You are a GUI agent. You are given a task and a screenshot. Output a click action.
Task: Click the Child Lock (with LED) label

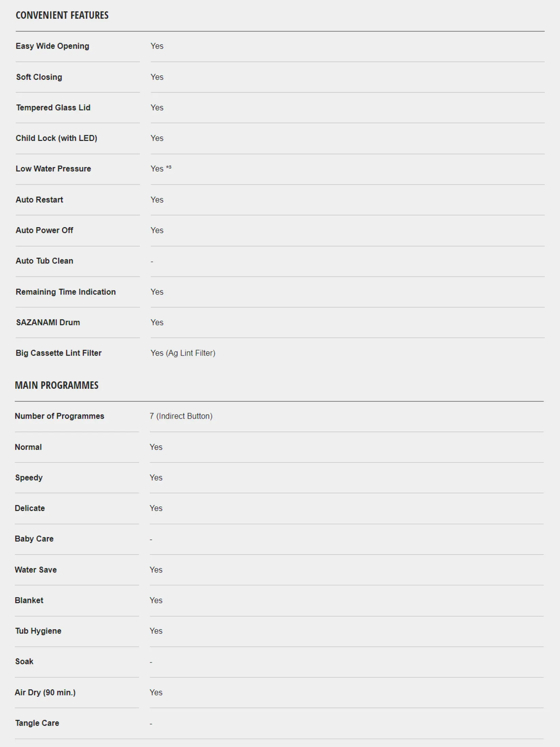point(56,138)
